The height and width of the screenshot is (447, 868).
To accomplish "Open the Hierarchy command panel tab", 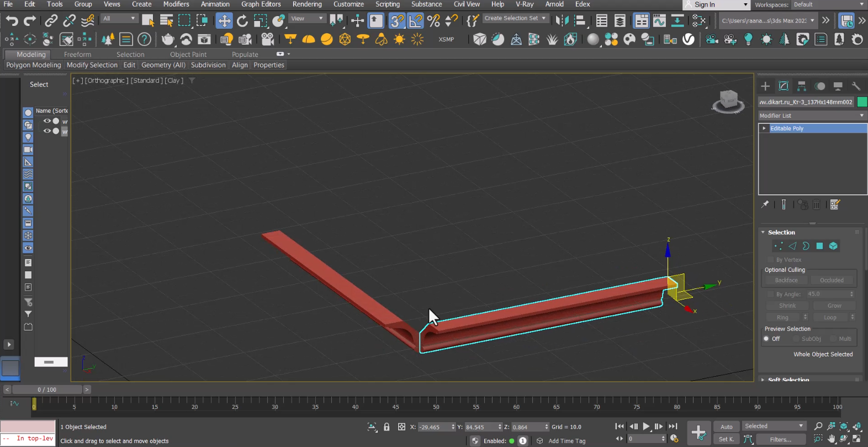I will point(802,86).
